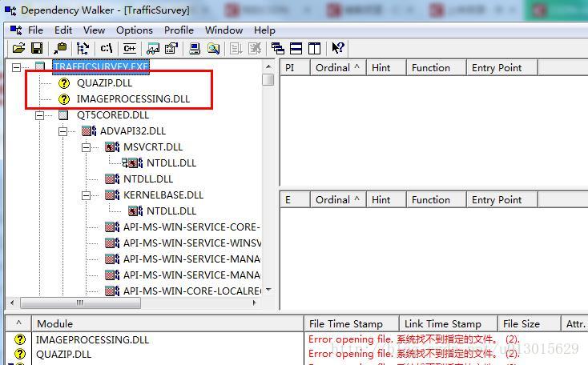This screenshot has height=365, width=588.
Task: Click the module icon beside ADVAPI32.DLL
Action: click(89, 130)
